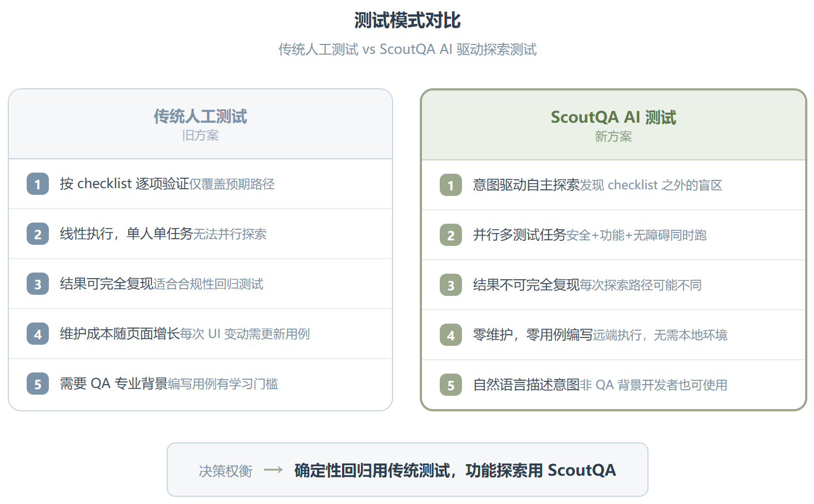The image size is (814, 504).
Task: Click the 决策权衡 label
Action: pyautogui.click(x=225, y=471)
